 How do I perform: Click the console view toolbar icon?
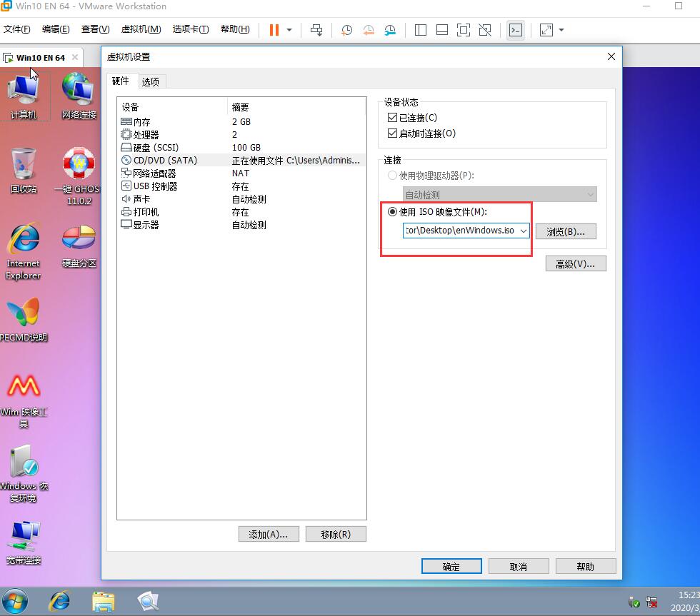516,30
